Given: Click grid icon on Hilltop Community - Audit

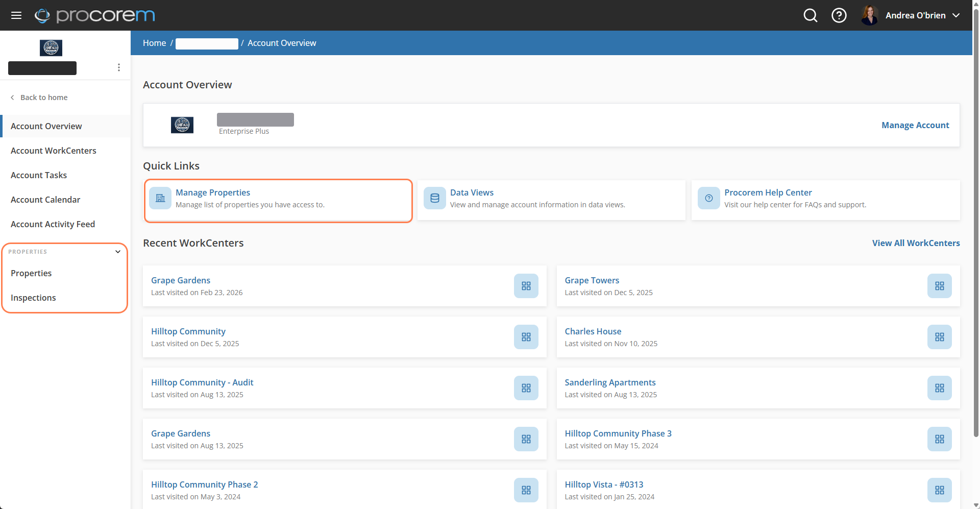Looking at the screenshot, I should 526,388.
